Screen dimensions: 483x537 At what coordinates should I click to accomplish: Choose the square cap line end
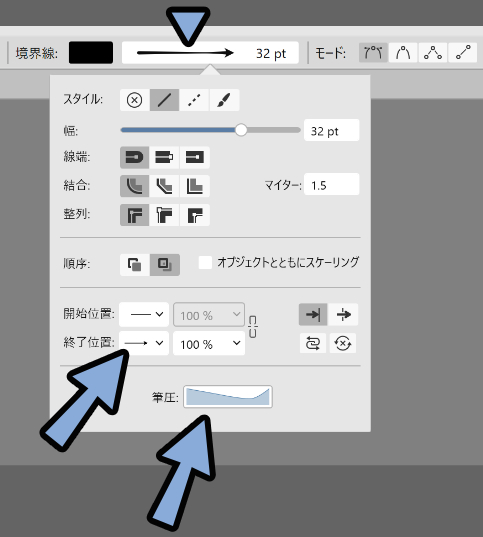(195, 158)
